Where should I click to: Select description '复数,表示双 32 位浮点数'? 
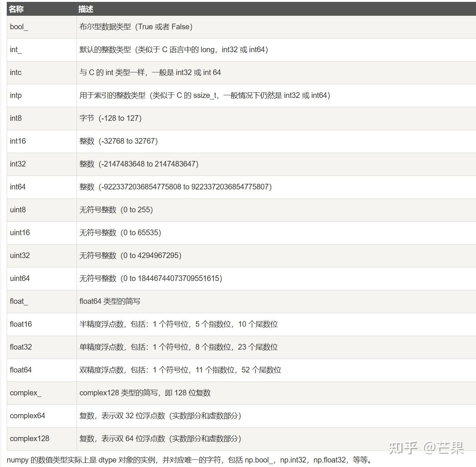click(161, 416)
